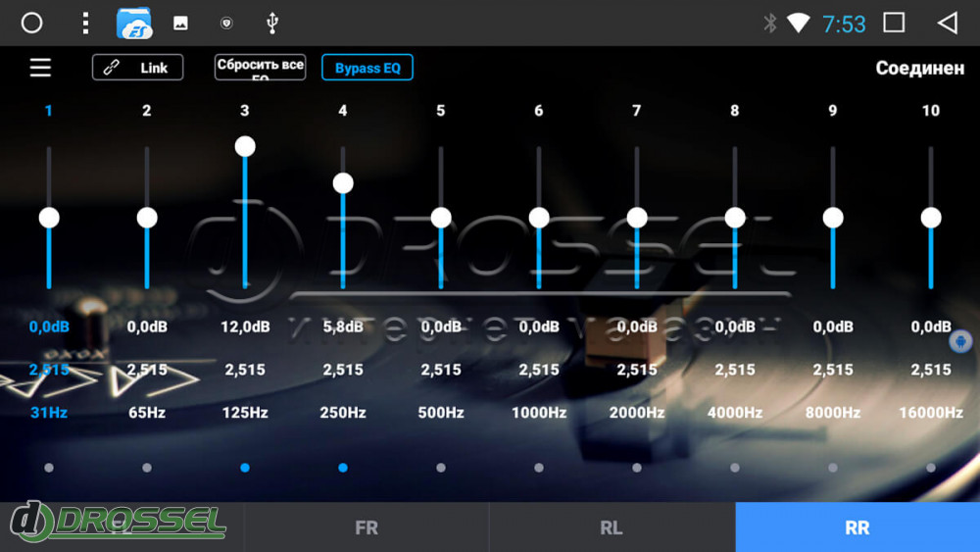Tap the USB status icon
The height and width of the screenshot is (552, 980).
pyautogui.click(x=271, y=23)
